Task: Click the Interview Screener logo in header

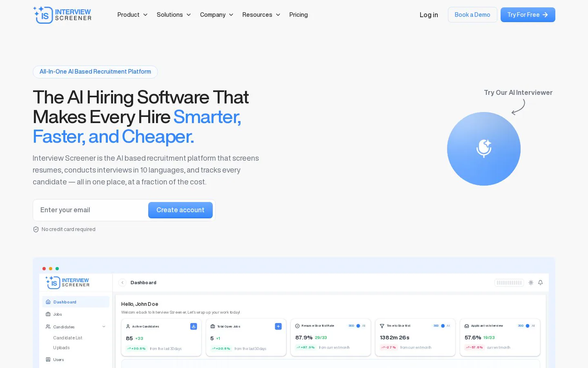Action: (62, 15)
